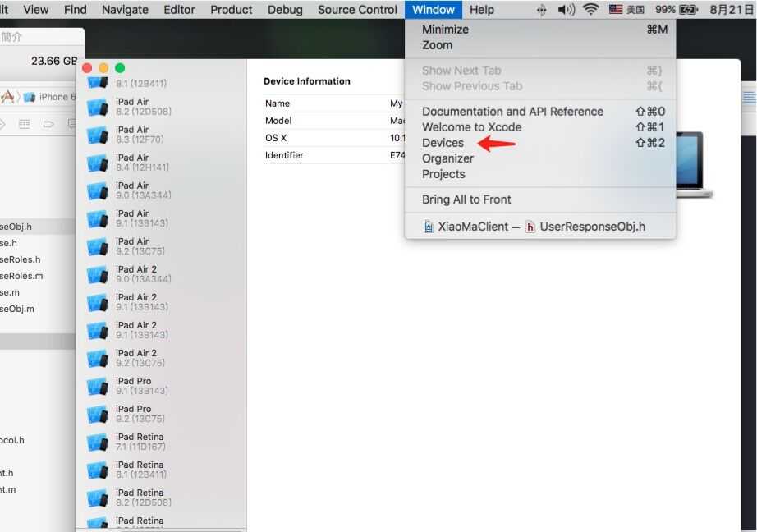Choose Zoom from the Window menu
Viewport: 757px width, 532px height.
point(540,45)
